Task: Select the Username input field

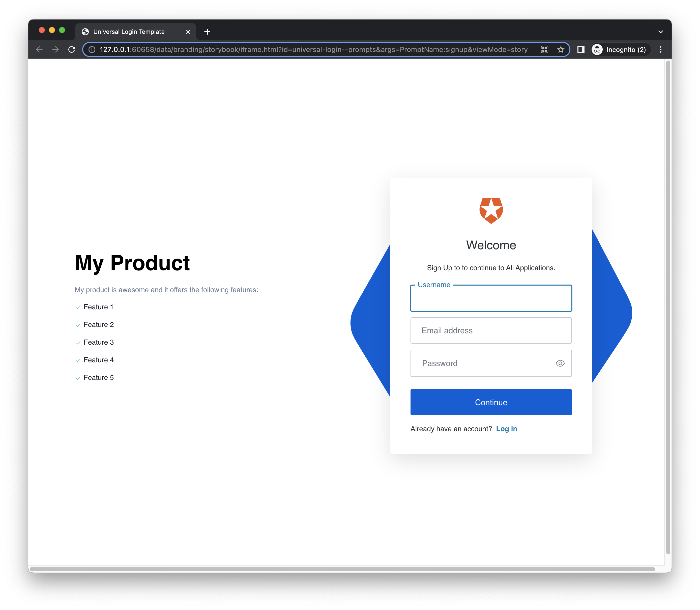Action: tap(490, 297)
